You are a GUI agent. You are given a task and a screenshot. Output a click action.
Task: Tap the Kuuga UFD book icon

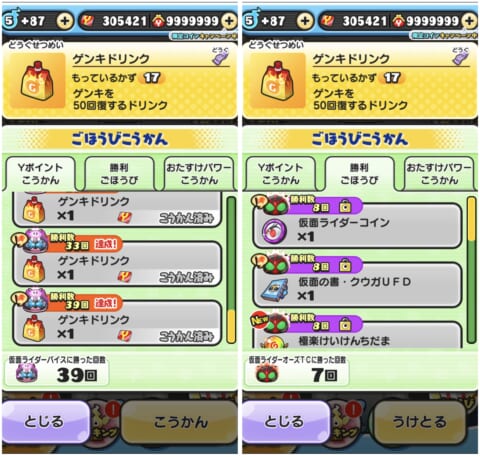[x=274, y=290]
